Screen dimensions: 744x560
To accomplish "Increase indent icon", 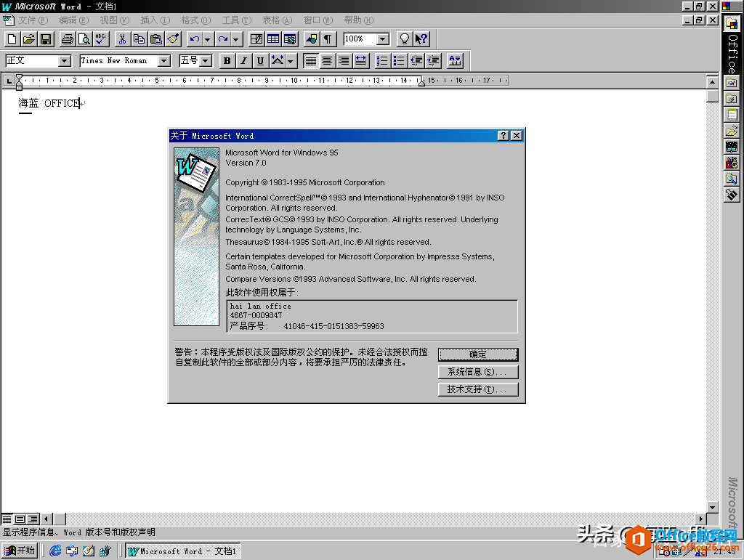I will (x=433, y=61).
